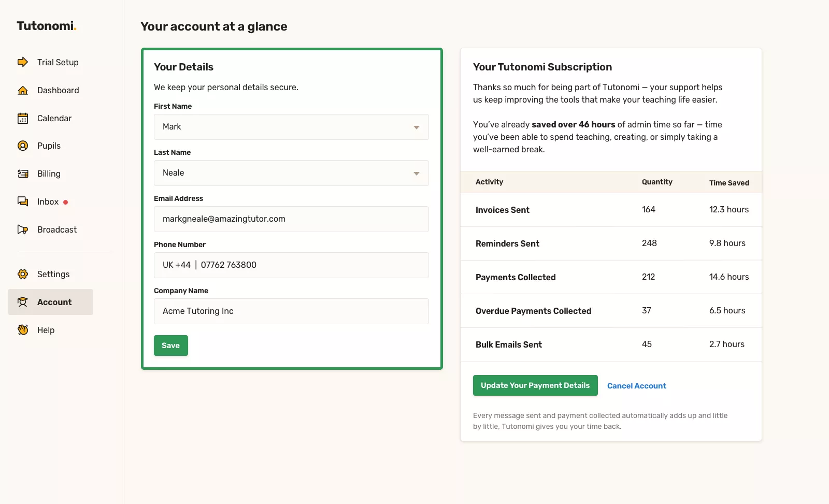The image size is (829, 504).
Task: Click the Tutonomi logo
Action: click(46, 26)
